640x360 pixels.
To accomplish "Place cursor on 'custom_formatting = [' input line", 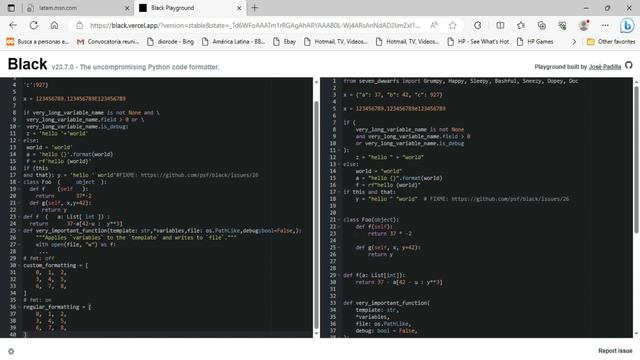I will pyautogui.click(x=56, y=265).
